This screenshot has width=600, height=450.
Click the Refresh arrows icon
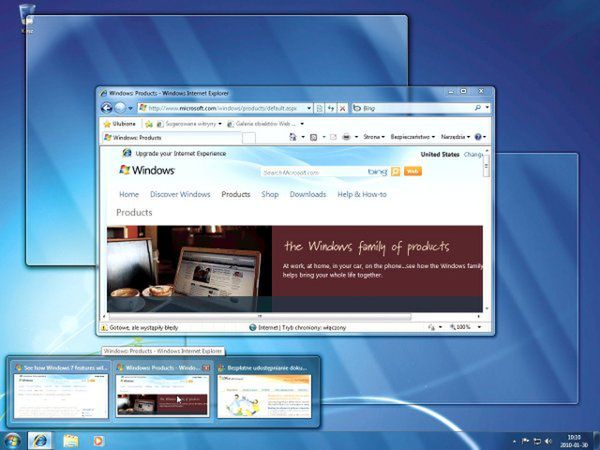coord(331,108)
